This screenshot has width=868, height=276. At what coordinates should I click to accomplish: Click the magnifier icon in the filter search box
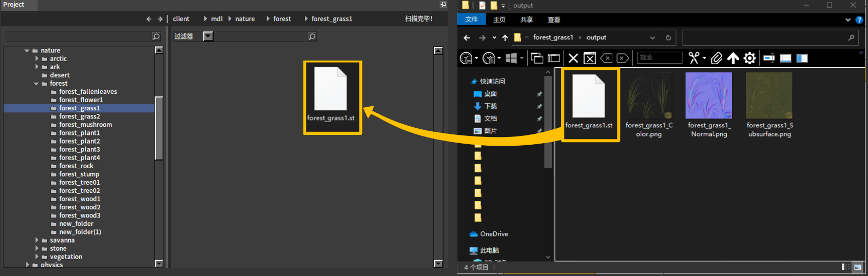tap(312, 36)
